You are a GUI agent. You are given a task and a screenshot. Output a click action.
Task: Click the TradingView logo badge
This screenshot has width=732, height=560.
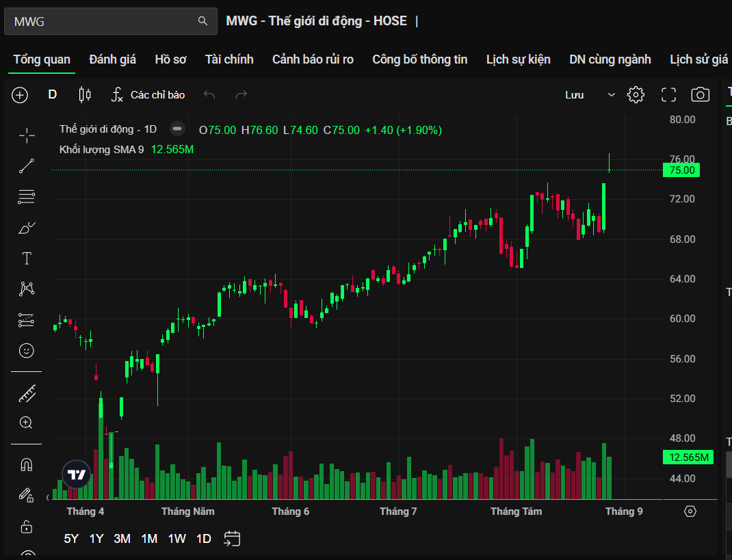(77, 475)
